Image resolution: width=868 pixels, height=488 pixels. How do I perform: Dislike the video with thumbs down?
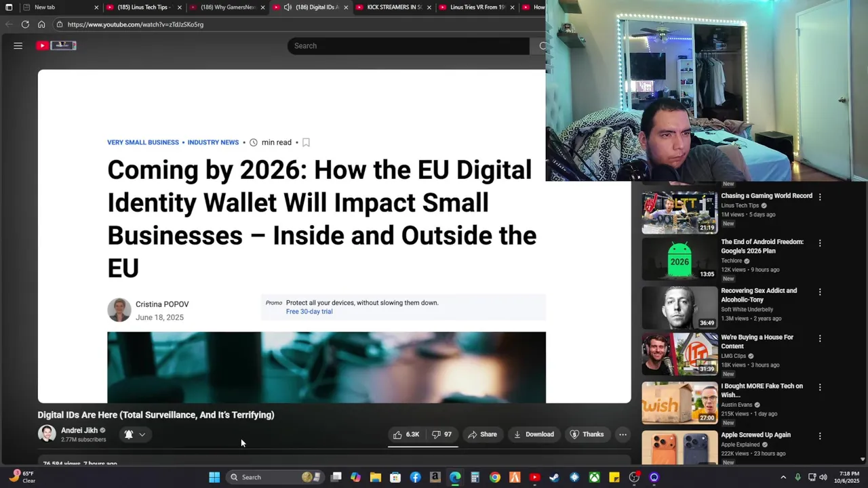442,434
